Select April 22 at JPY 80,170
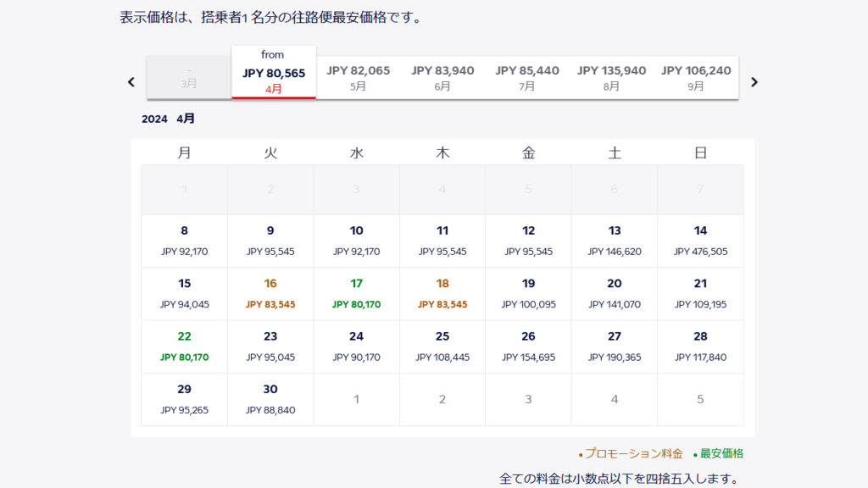Screen dimensions: 868x488 pos(185,347)
